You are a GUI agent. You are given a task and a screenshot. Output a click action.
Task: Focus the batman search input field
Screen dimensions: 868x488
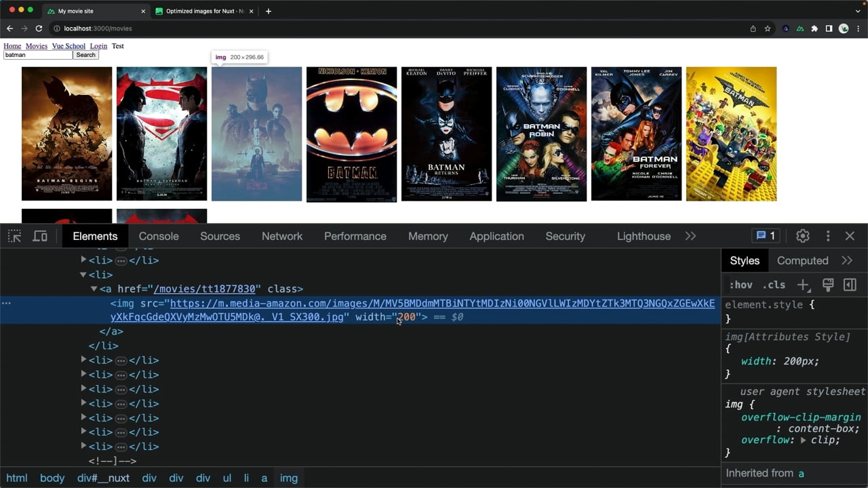(38, 55)
